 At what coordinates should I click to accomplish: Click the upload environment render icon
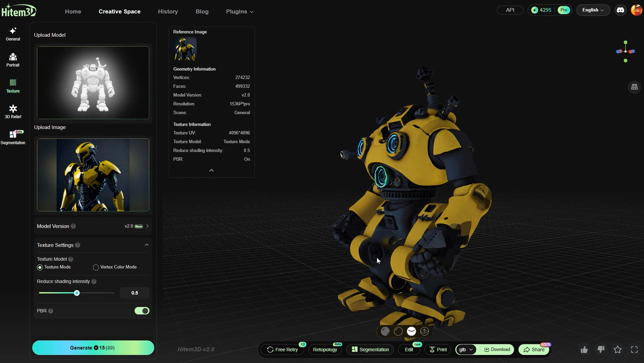425,331
